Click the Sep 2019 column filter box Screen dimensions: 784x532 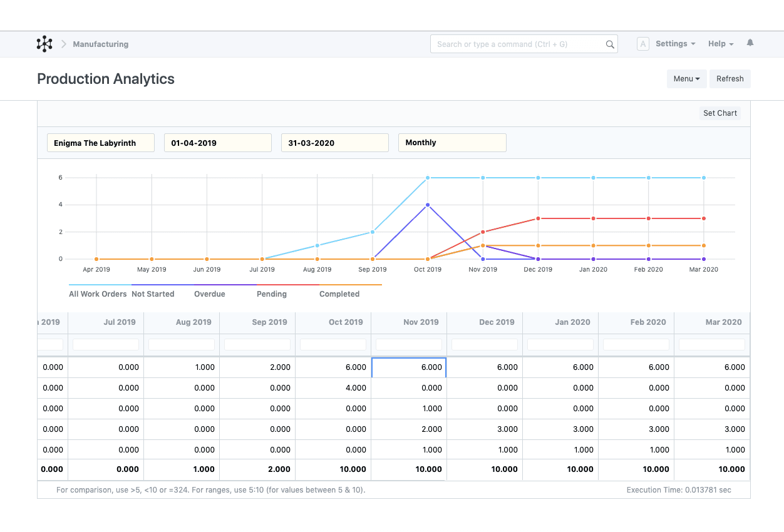pos(257,344)
